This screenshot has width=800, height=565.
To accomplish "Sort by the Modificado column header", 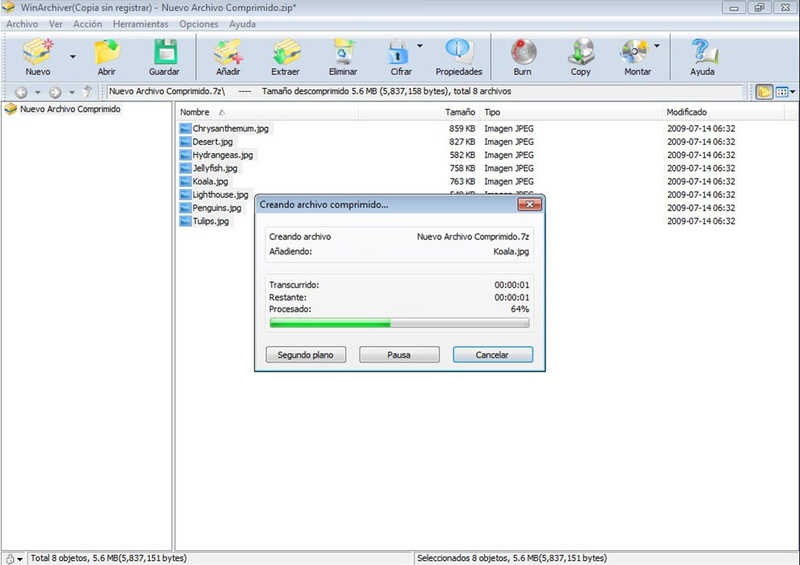I will [x=723, y=112].
